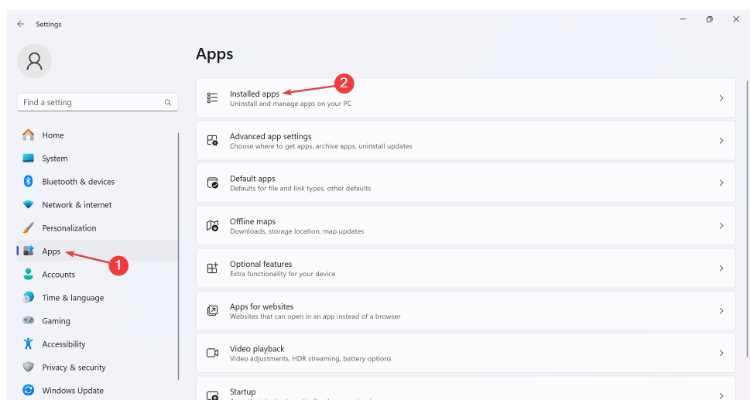751x411 pixels.
Task: Click the search magnifier icon
Action: point(168,102)
